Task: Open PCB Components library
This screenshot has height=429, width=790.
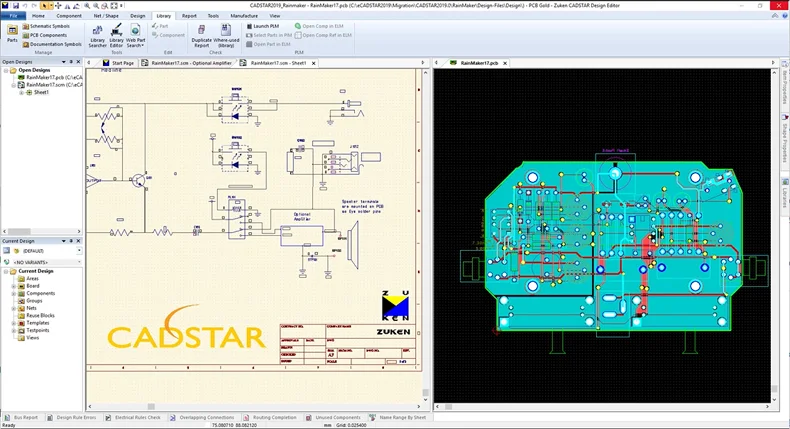Action: click(x=44, y=35)
